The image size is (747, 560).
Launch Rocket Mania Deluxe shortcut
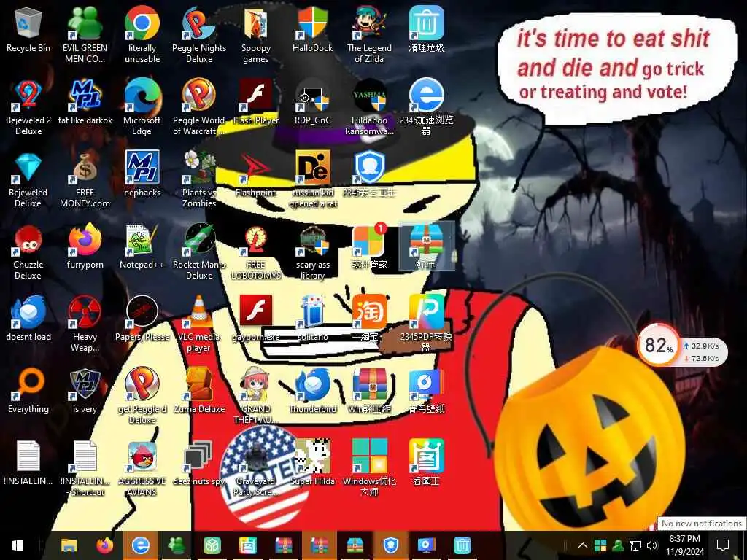click(x=199, y=252)
